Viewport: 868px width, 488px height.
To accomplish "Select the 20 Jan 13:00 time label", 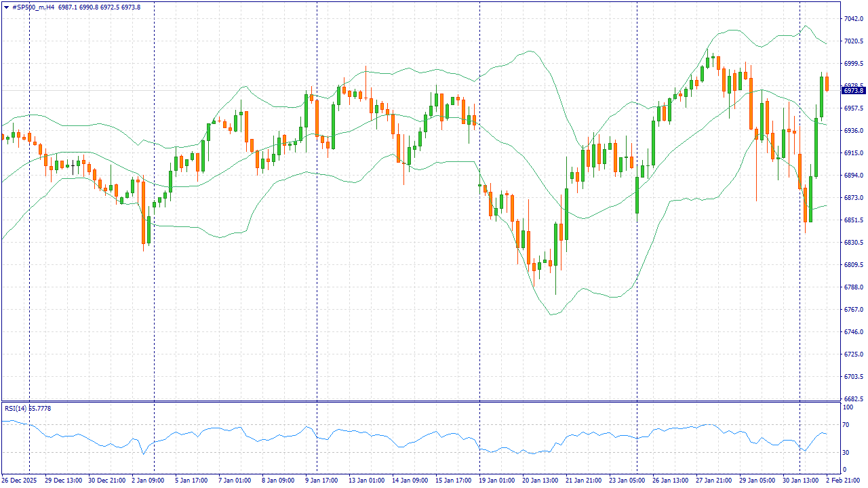I will 540,481.
